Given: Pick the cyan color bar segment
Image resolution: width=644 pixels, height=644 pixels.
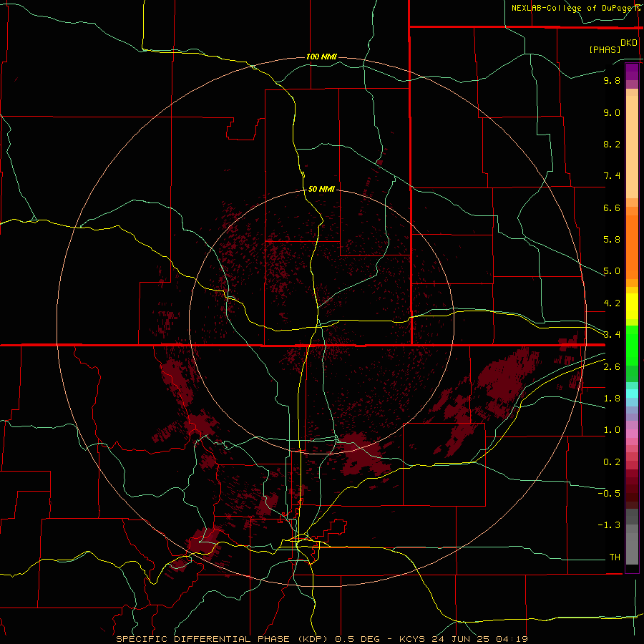Looking at the screenshot, I should click(632, 394).
